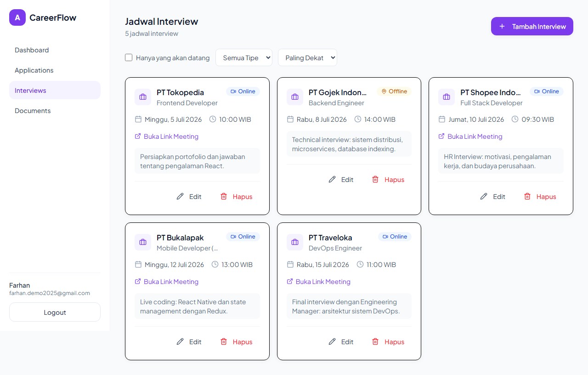
Task: Click the calendar icon beside Rabu, 8 Juli 2026
Action: point(290,119)
